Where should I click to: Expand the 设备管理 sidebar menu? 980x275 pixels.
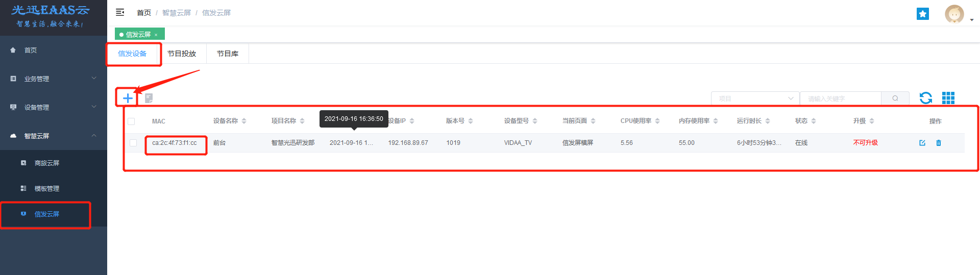[54, 107]
